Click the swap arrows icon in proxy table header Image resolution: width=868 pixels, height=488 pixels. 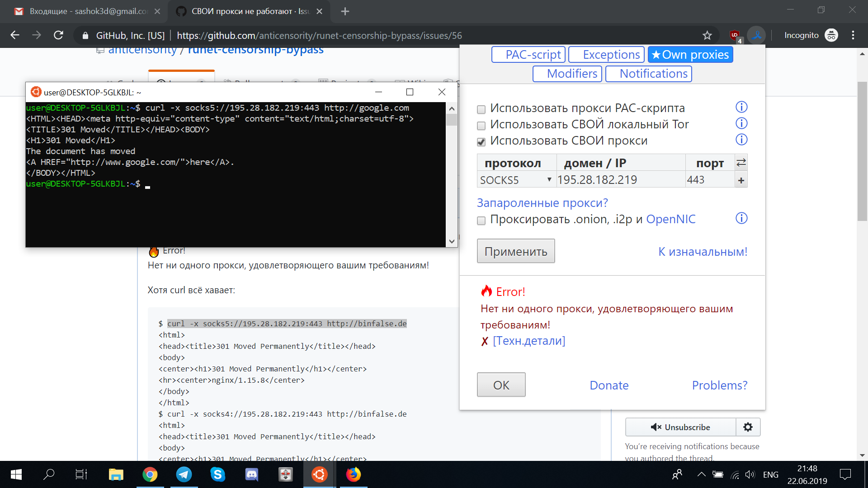tap(741, 162)
